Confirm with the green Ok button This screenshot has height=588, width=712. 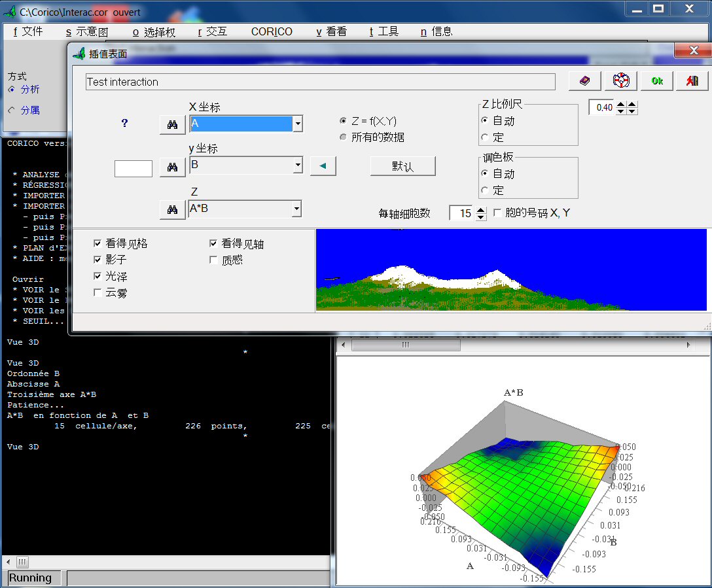tap(656, 80)
